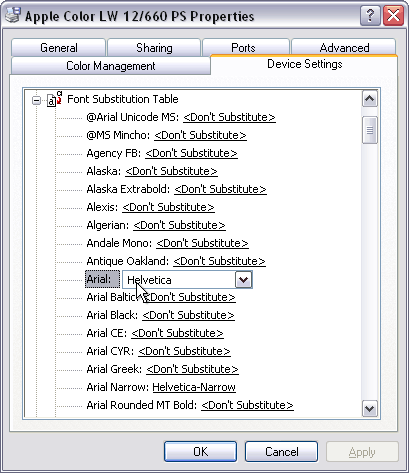Viewport: 409px width, 473px height.
Task: Open the Sharing tab
Action: (154, 48)
